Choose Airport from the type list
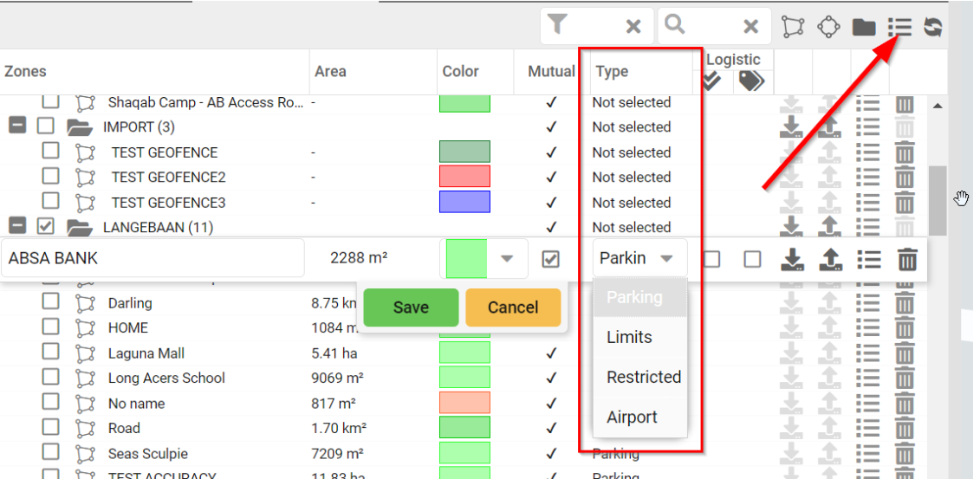980x479 pixels. pyautogui.click(x=632, y=417)
